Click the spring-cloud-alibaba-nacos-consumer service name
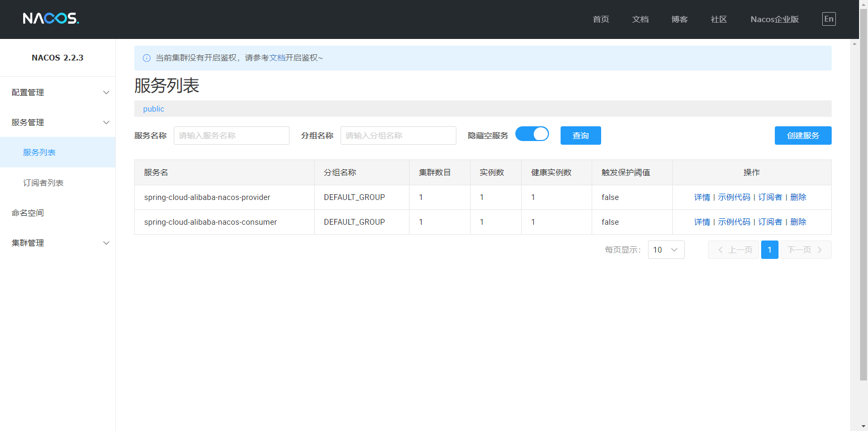Image resolution: width=868 pixels, height=431 pixels. point(211,222)
